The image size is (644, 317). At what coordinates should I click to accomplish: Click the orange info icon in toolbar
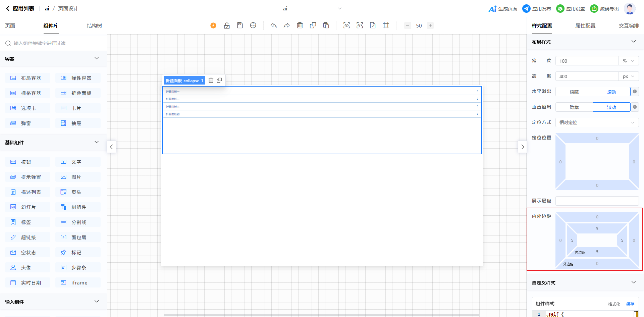click(x=213, y=25)
